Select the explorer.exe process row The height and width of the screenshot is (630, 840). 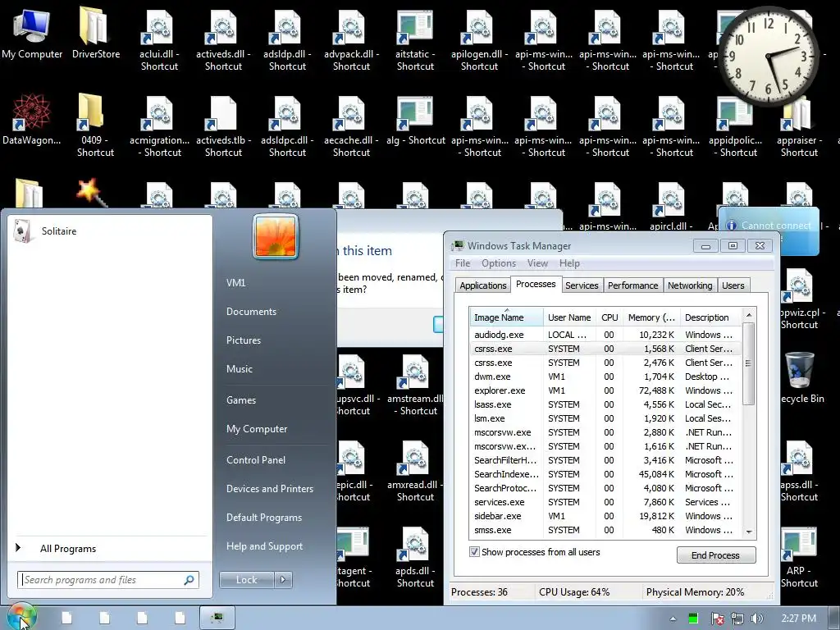click(605, 390)
